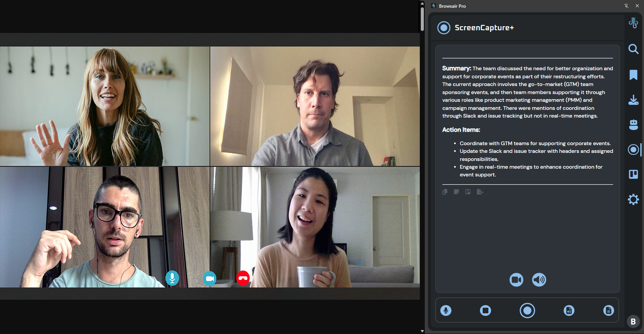Toggle video capture in ScreenCapture+ panel

tap(516, 280)
